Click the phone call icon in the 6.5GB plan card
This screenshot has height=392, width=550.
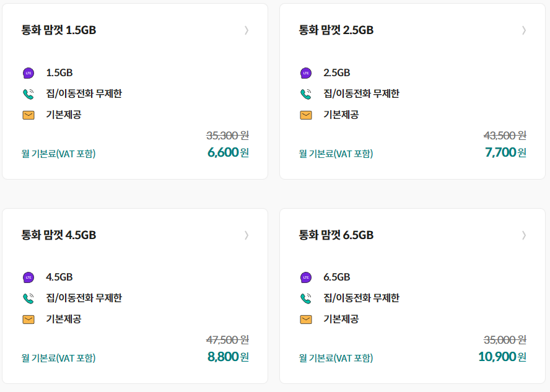(x=306, y=298)
